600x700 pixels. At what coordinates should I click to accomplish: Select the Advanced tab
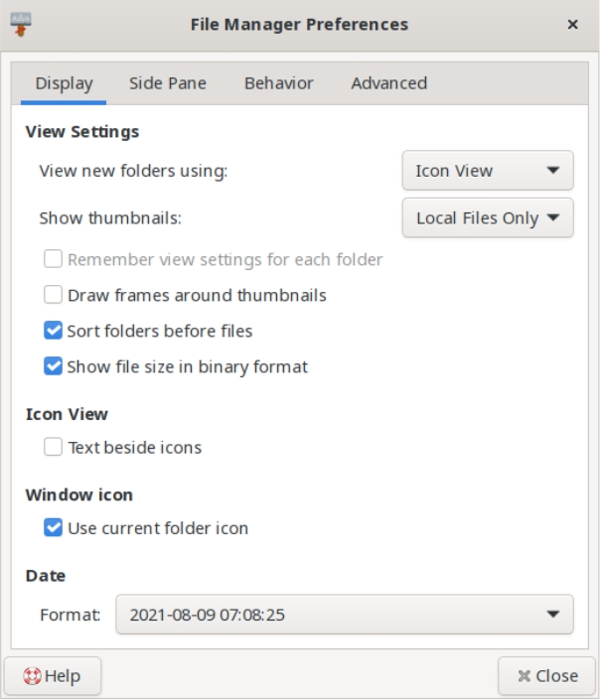click(x=389, y=83)
